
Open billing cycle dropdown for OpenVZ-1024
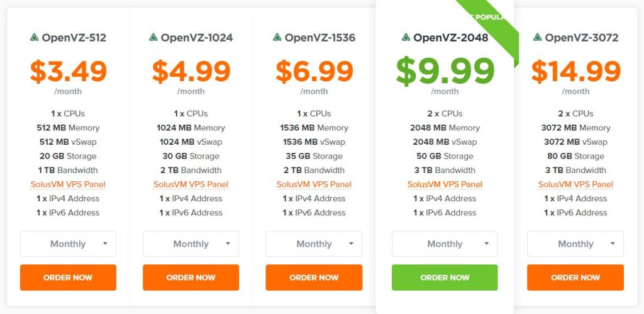click(x=191, y=244)
